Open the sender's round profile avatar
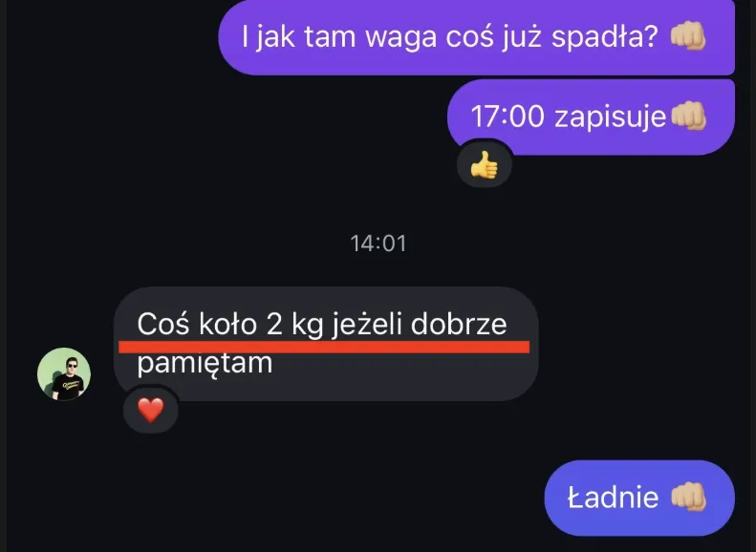This screenshot has height=552, width=756. click(x=64, y=373)
